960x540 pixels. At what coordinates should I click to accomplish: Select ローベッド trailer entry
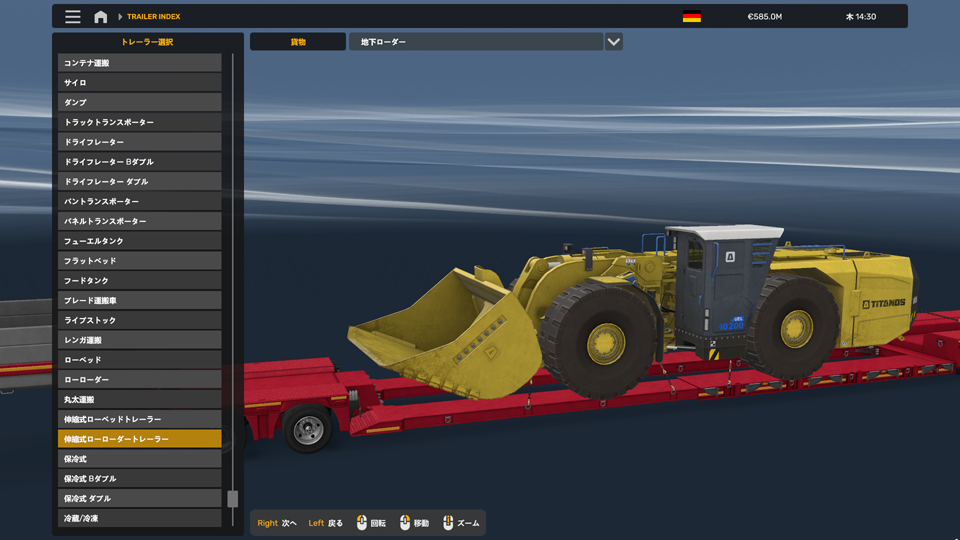(x=139, y=360)
